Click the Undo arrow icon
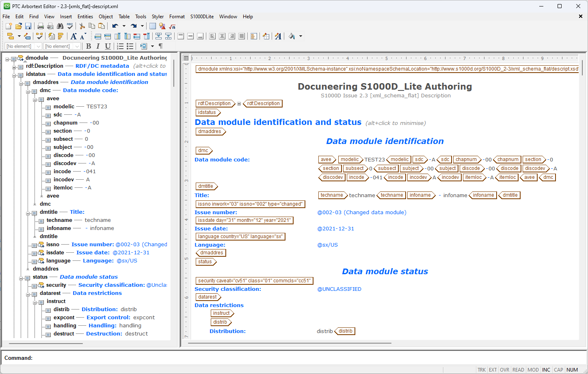The width and height of the screenshot is (588, 374). click(115, 26)
